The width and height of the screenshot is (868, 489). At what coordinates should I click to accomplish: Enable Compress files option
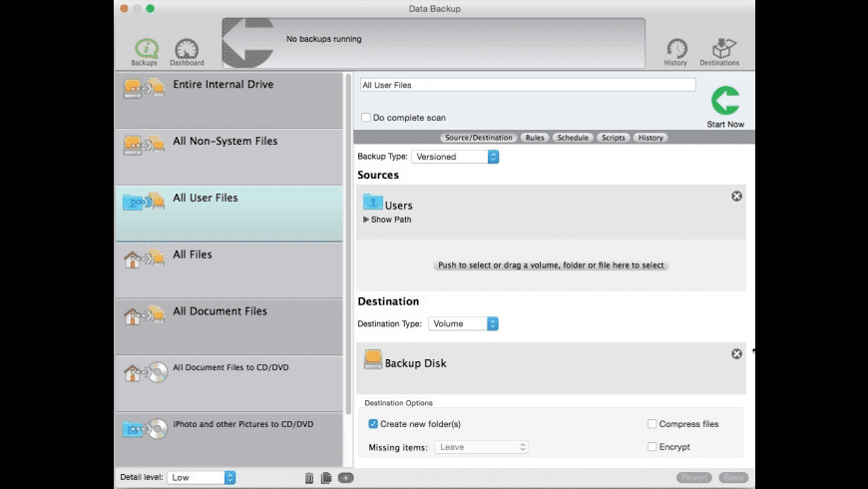652,424
